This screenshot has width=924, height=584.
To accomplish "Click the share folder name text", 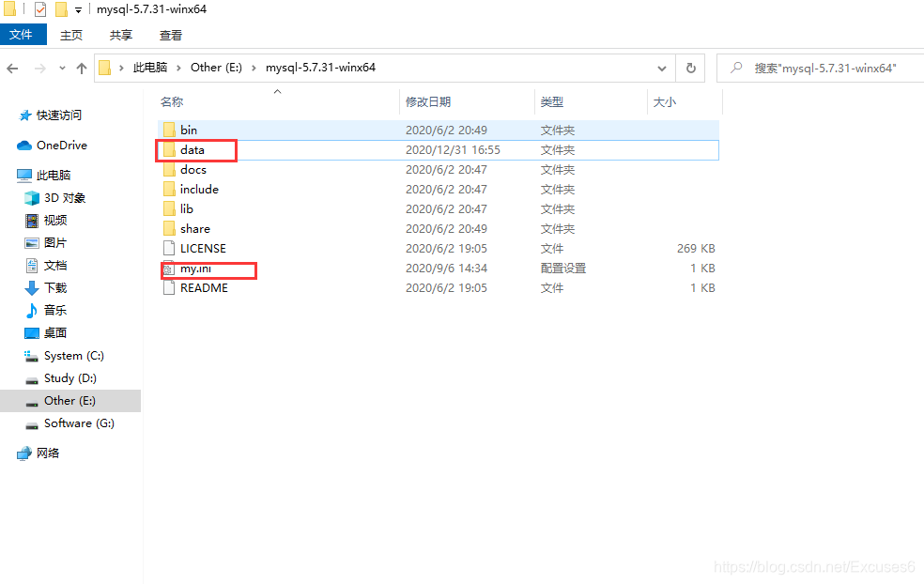I will (x=195, y=229).
